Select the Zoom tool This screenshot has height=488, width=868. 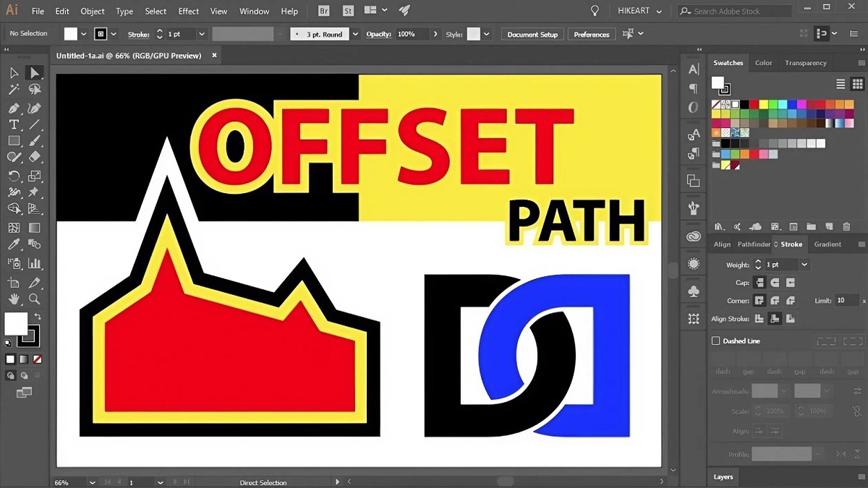(x=34, y=299)
